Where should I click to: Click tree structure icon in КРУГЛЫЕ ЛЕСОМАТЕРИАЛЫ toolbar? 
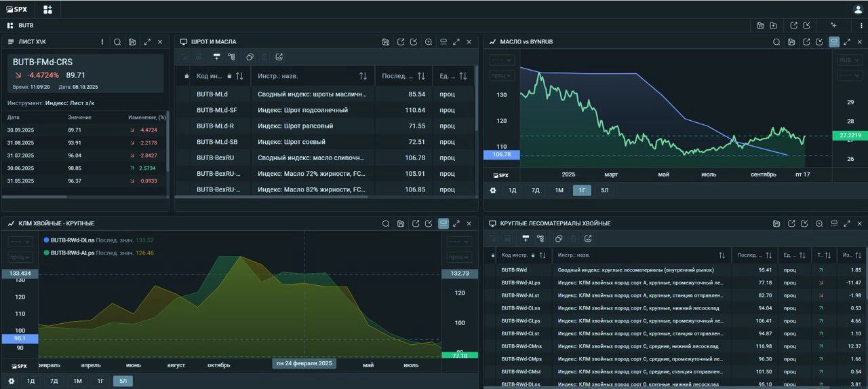(x=540, y=238)
